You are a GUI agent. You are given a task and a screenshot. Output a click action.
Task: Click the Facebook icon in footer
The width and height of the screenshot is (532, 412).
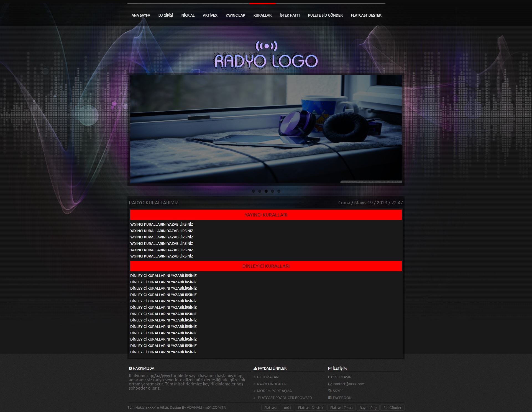click(x=330, y=398)
